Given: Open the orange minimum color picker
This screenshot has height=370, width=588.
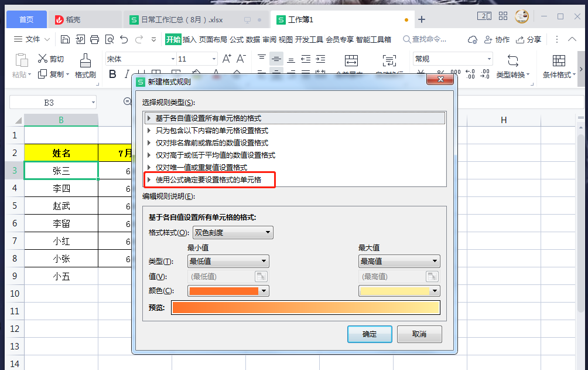Looking at the screenshot, I should coord(228,291).
